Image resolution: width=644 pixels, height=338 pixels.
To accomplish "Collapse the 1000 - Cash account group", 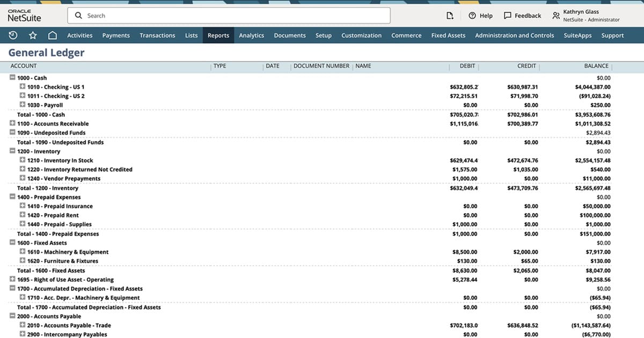I will (x=12, y=78).
